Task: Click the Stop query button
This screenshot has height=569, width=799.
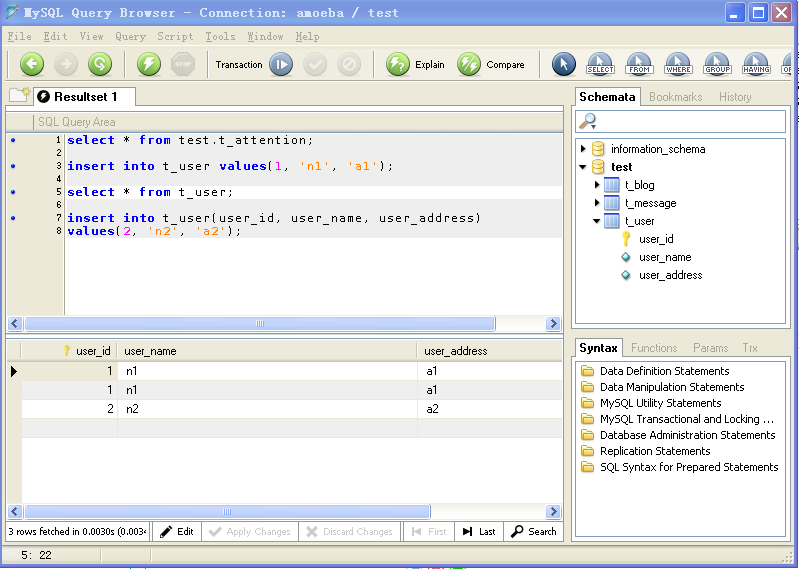Action: (x=183, y=64)
